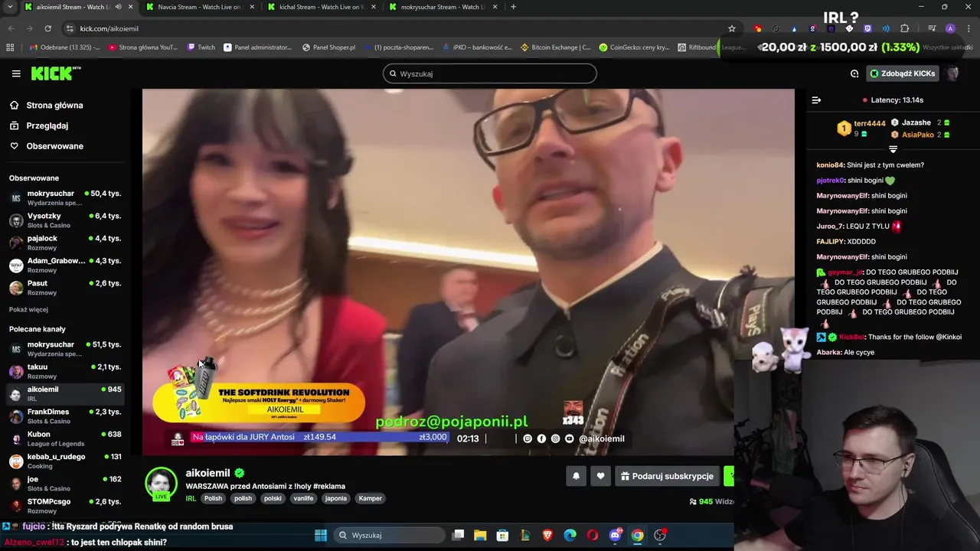Open a new browser tab
The width and height of the screenshot is (980, 551).
click(513, 7)
